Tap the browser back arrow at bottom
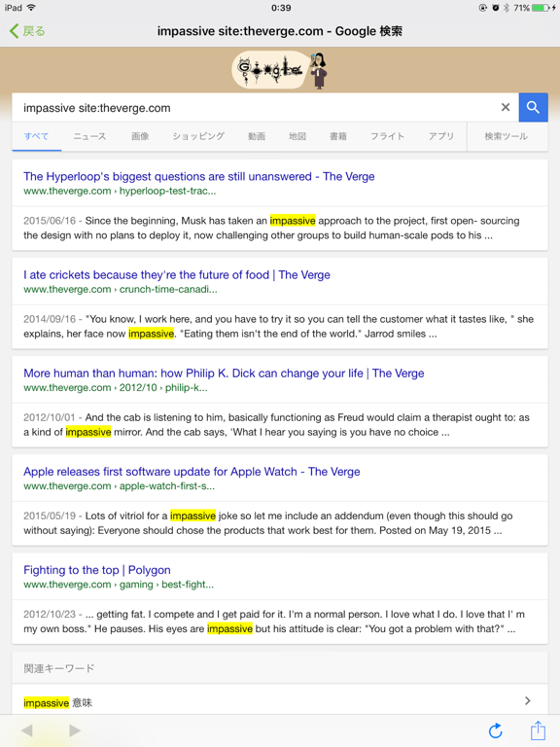Screen dimensions: 560x747 [x=26, y=730]
